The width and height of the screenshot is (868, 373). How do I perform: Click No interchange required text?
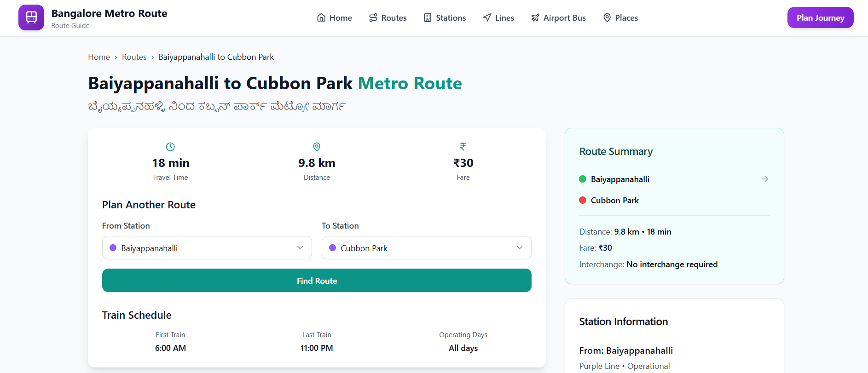click(672, 264)
